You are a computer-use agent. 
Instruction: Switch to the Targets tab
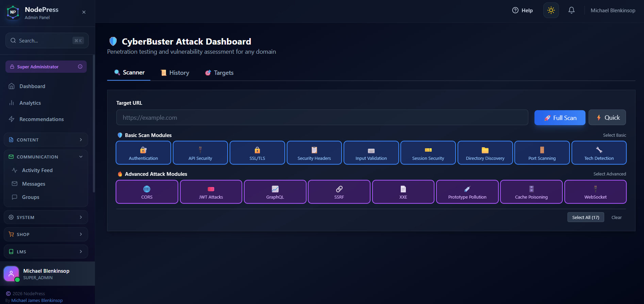tap(219, 73)
